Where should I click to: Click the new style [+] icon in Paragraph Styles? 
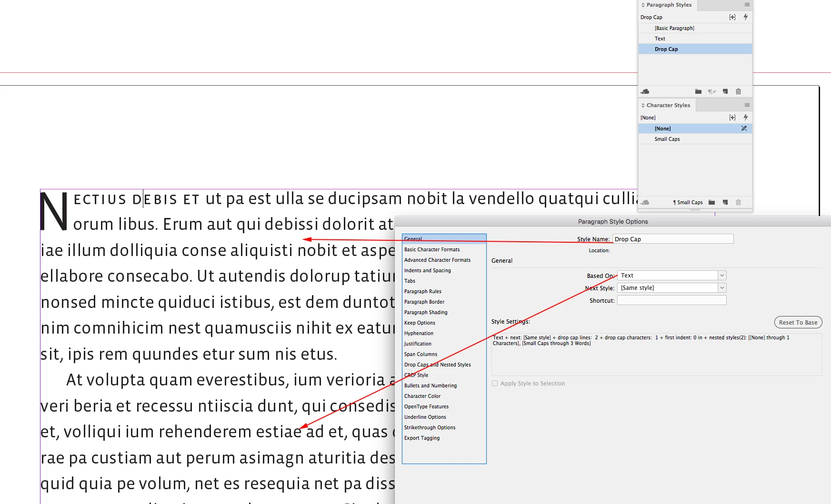point(732,17)
